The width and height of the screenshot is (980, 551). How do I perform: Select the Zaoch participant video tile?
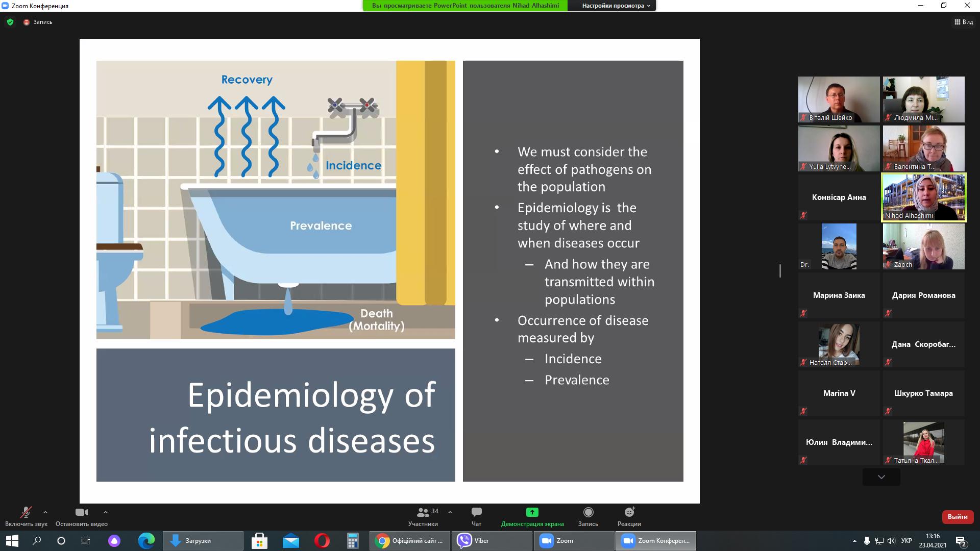[924, 246]
